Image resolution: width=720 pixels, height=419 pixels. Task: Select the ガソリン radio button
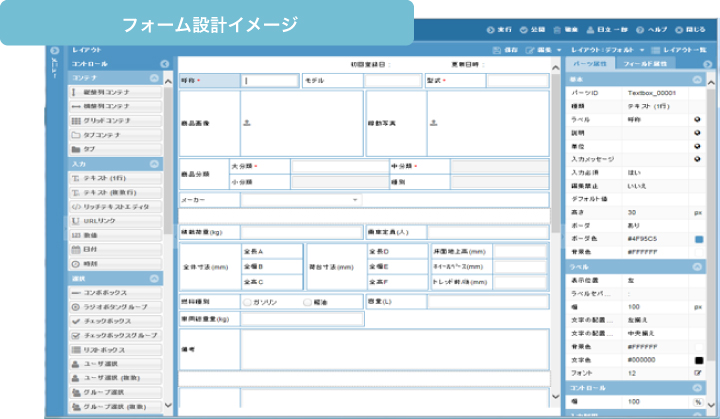point(248,301)
